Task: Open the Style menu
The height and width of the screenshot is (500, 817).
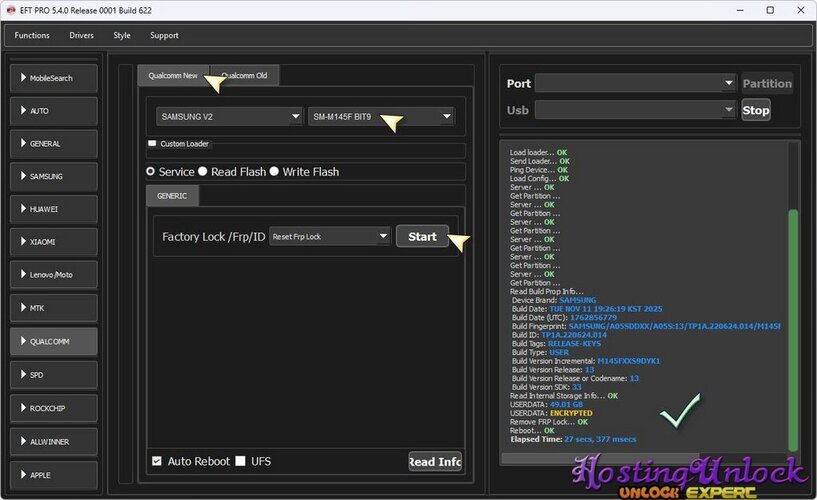Action: tap(122, 35)
